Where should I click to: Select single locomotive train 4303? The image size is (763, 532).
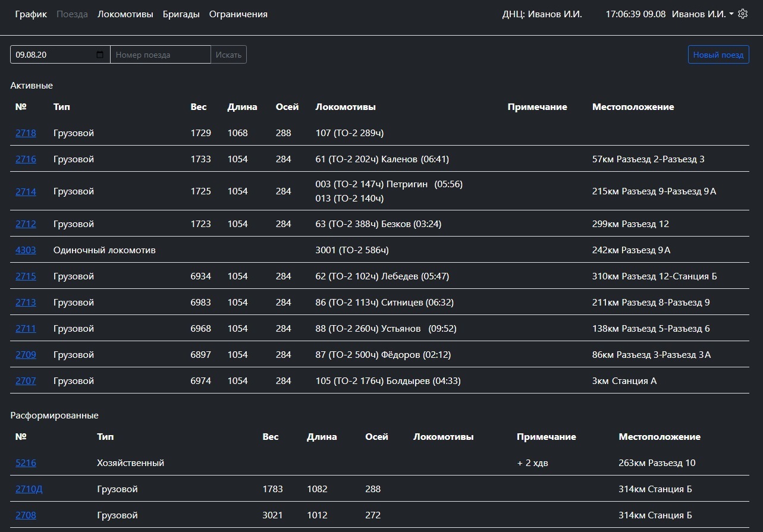[26, 250]
